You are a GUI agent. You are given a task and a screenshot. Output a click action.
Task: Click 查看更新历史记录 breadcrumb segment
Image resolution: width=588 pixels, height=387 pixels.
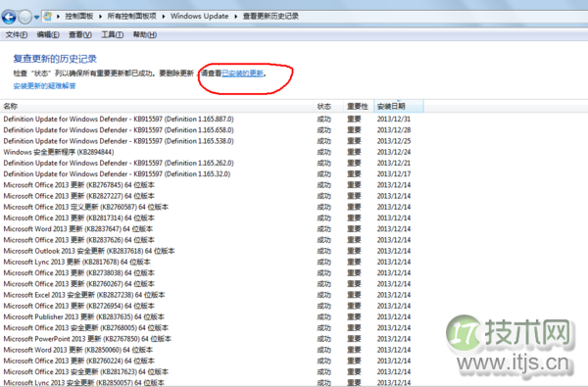click(270, 16)
